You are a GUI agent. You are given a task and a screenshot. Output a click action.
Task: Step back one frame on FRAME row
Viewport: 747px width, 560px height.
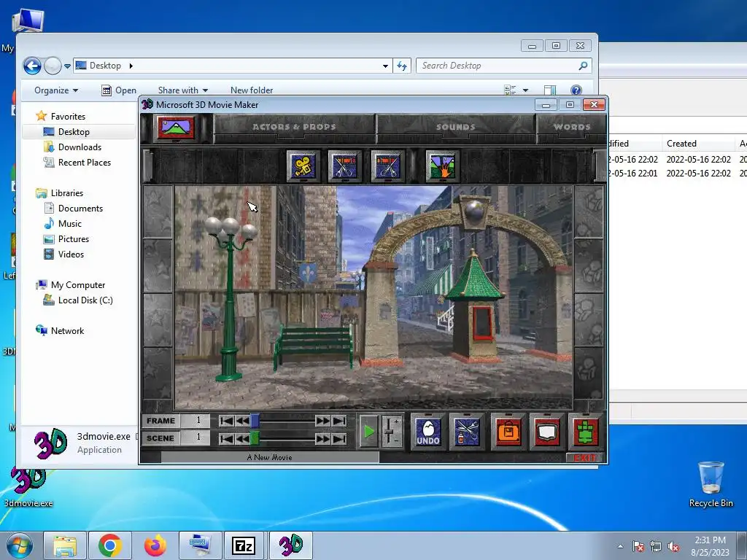click(x=242, y=421)
